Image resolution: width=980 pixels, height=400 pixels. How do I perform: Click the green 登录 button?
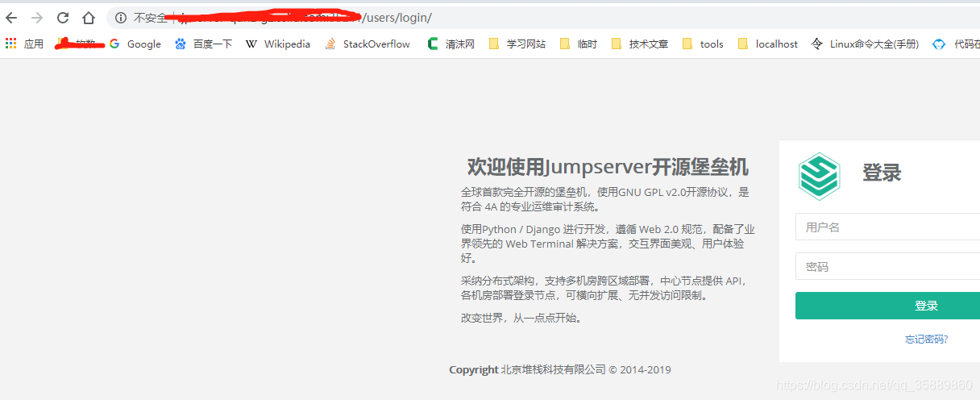(887, 306)
